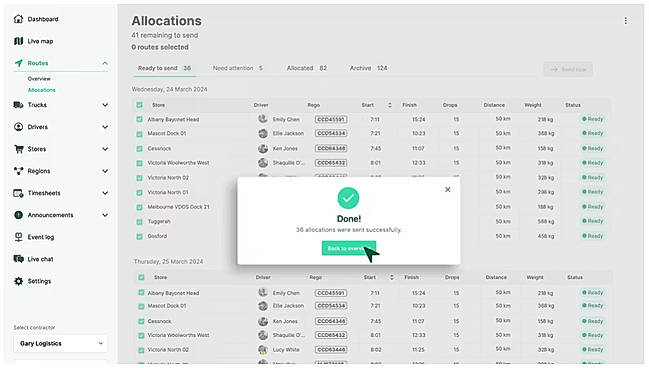Screen dimensions: 649x368
Task: Uncheck Wednesday Albany Bayonet Head row checkbox
Action: point(139,119)
